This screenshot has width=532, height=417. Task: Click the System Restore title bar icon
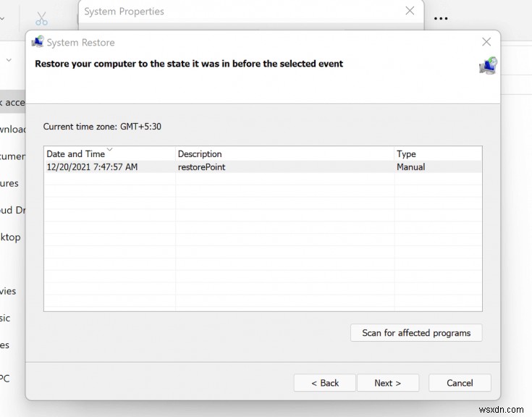coord(38,42)
